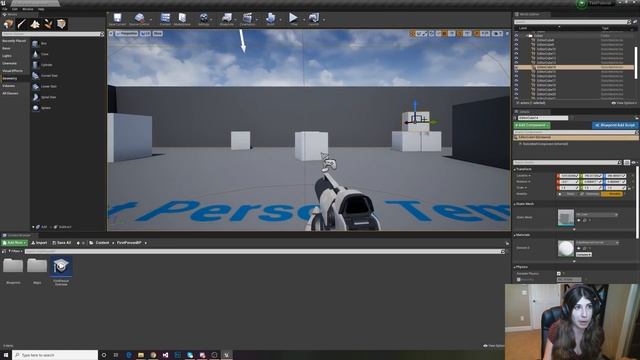Open Material element asset dropdown
The height and width of the screenshot is (360, 640).
click(x=598, y=242)
